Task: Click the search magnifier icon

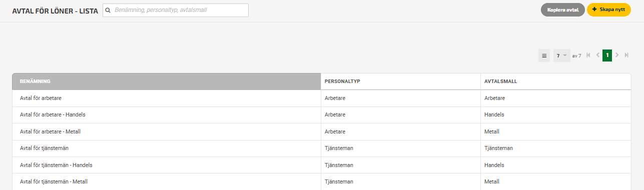Action: point(108,10)
